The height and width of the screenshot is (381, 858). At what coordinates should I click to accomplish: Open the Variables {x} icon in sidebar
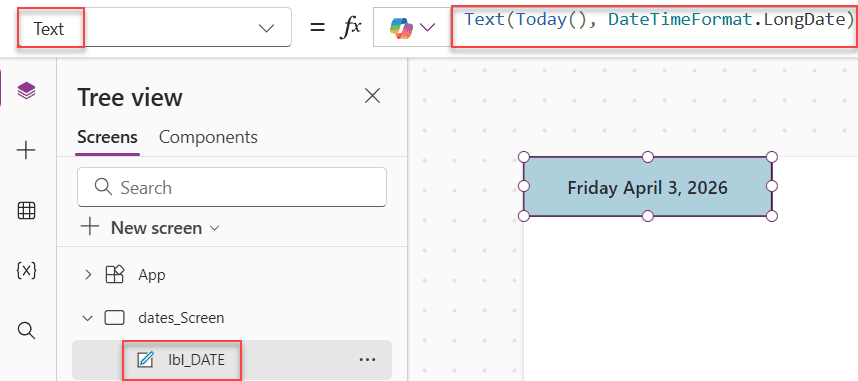click(x=26, y=270)
